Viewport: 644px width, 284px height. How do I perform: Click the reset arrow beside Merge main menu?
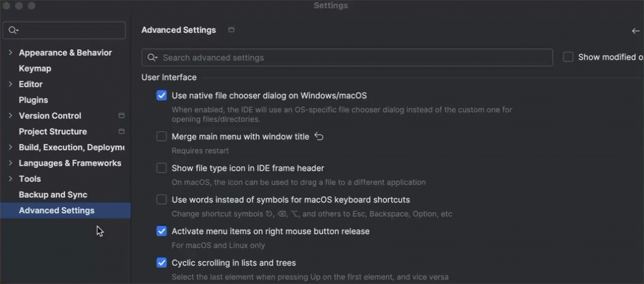[319, 136]
